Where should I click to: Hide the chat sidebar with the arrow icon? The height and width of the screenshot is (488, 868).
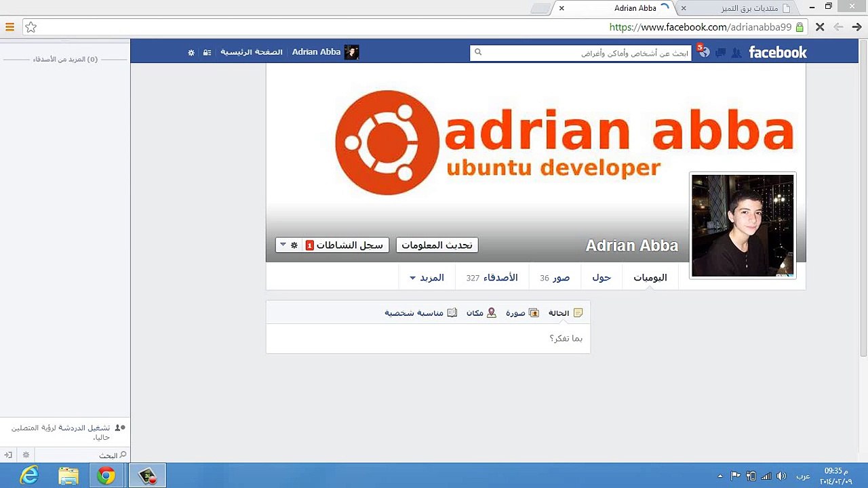8,455
